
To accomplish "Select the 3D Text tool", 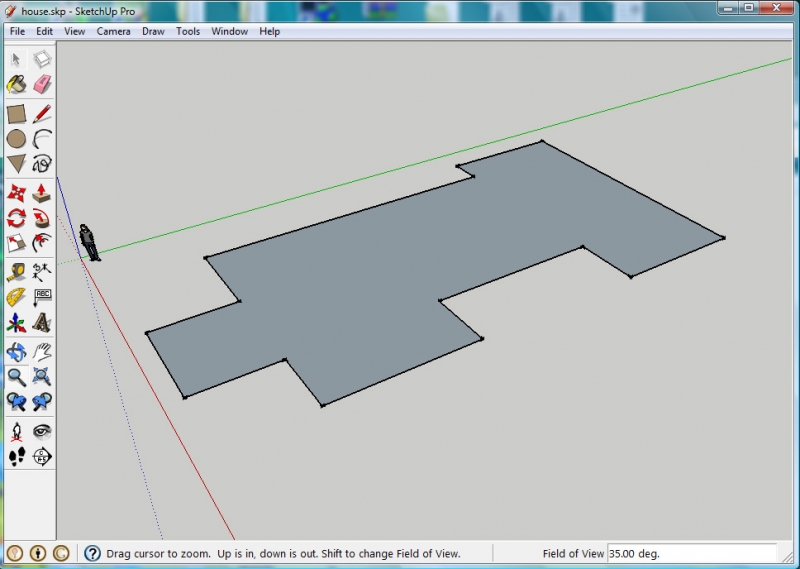I will coord(42,323).
